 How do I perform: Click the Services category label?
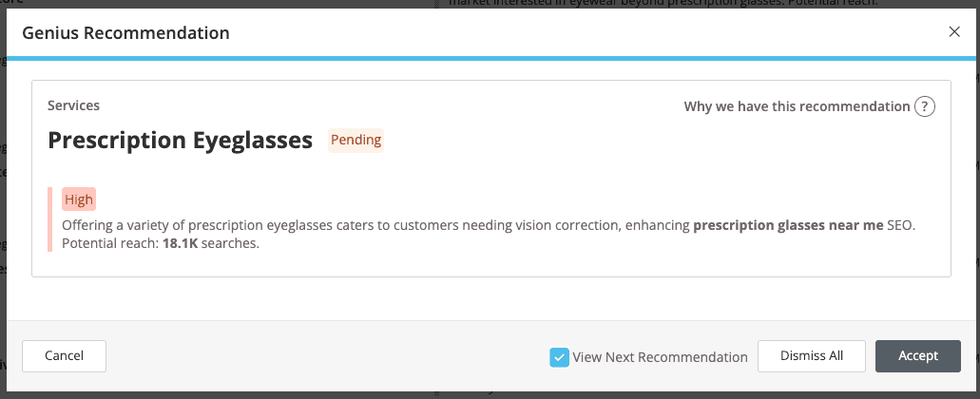73,105
